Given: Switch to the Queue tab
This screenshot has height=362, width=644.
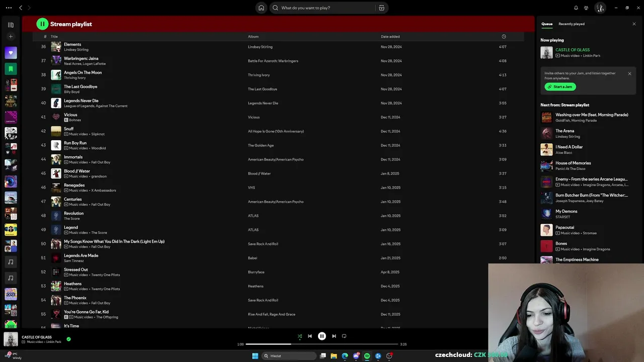Looking at the screenshot, I should click(x=547, y=24).
